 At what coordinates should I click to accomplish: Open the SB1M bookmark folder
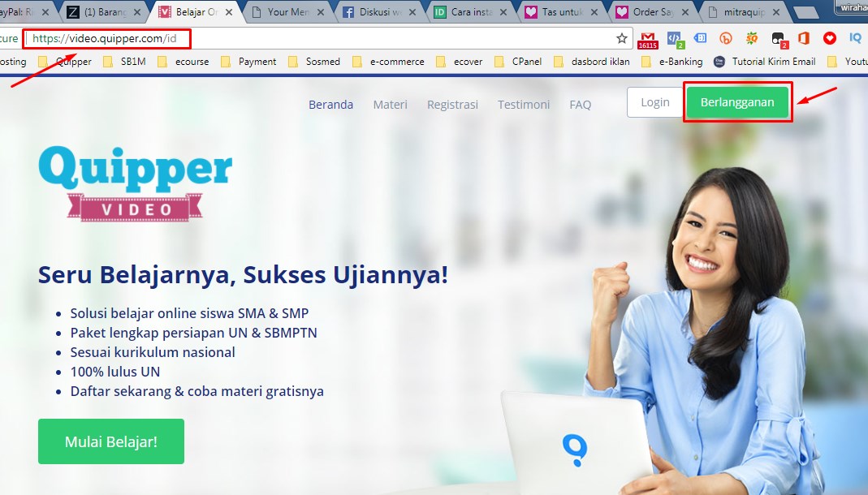tap(124, 62)
